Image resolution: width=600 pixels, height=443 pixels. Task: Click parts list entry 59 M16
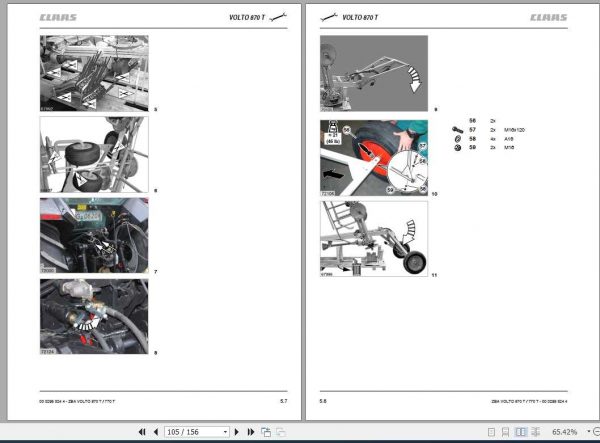491,147
